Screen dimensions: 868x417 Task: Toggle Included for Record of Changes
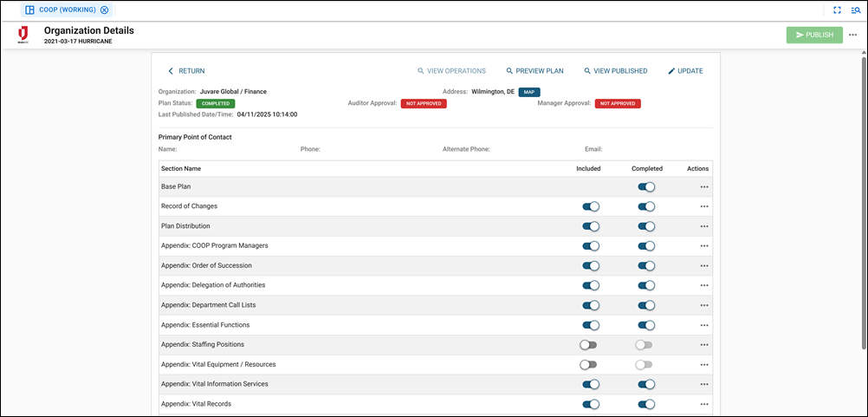click(590, 206)
